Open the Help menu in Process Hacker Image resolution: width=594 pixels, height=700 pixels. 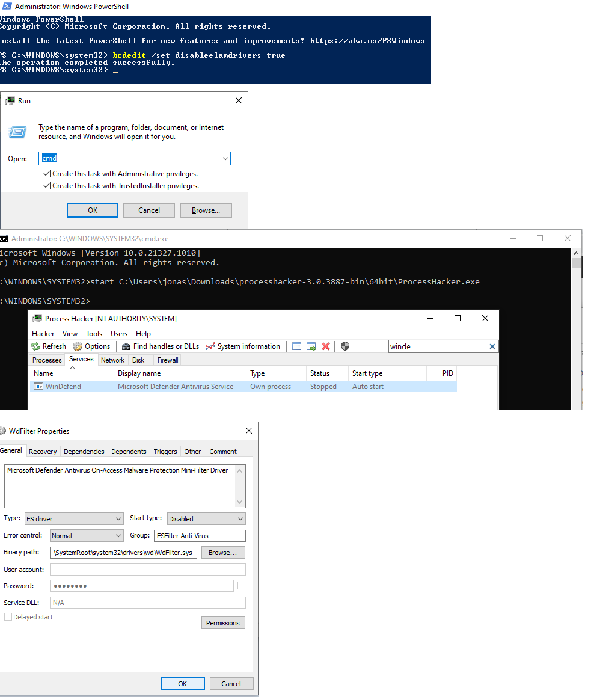point(143,334)
